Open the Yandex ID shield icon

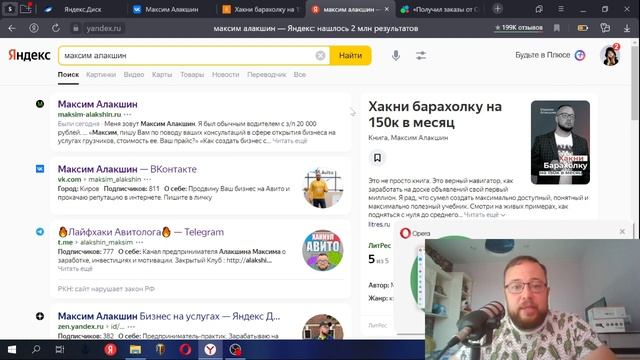[x=34, y=28]
